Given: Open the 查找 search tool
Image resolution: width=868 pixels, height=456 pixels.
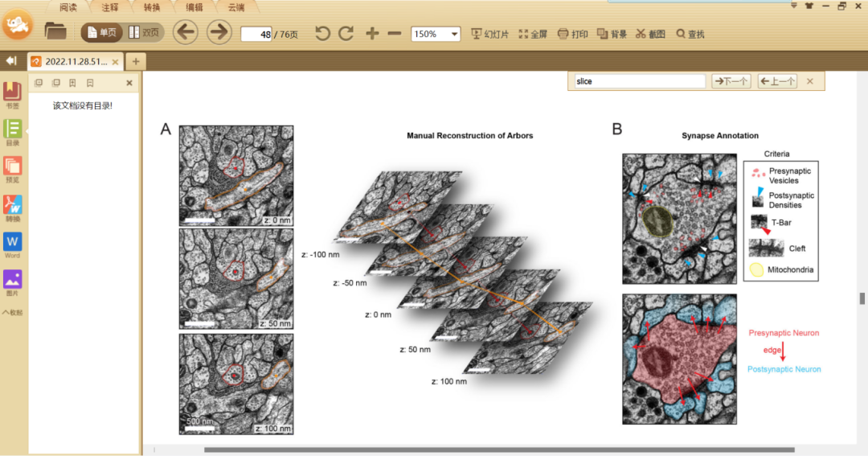Looking at the screenshot, I should click(690, 34).
